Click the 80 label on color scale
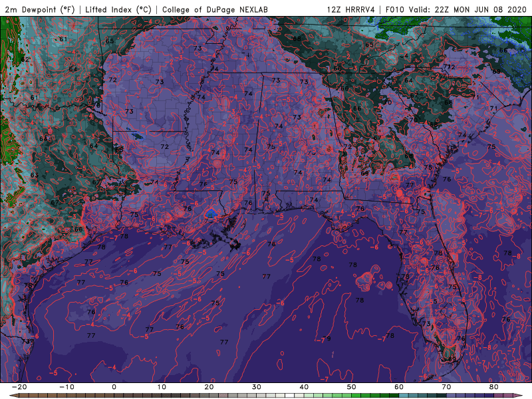The height and width of the screenshot is (399, 532). [494, 387]
